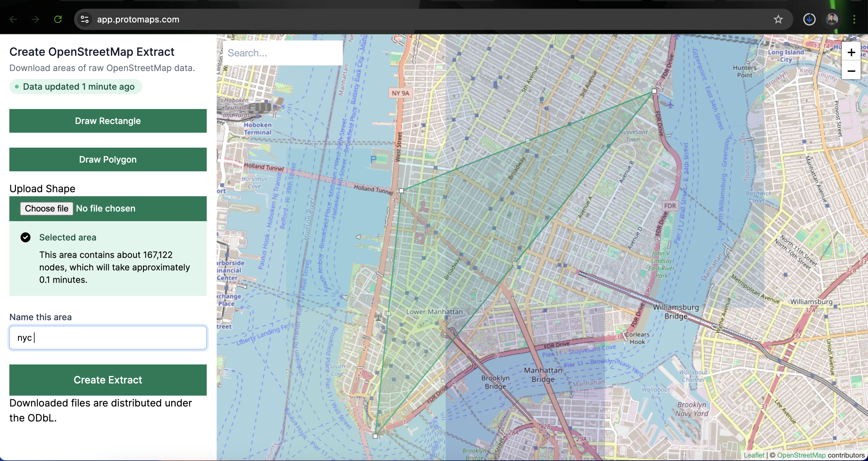Zoom out on the map

851,71
